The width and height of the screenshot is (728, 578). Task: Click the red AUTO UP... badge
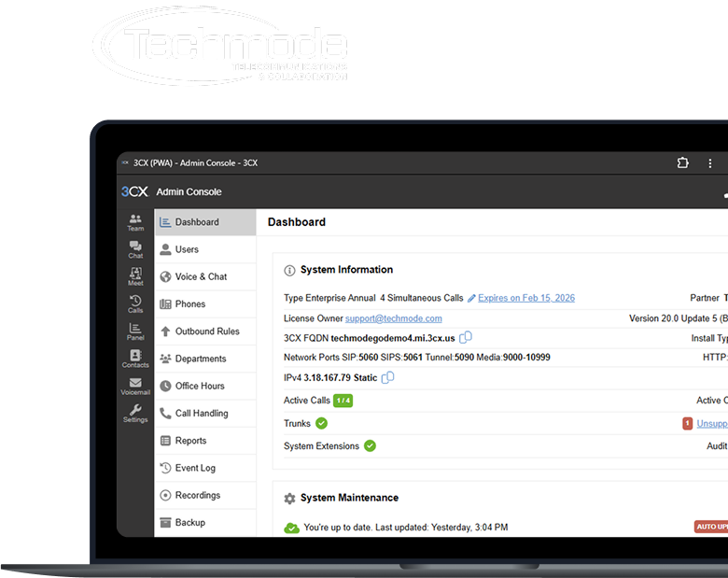coord(711,527)
